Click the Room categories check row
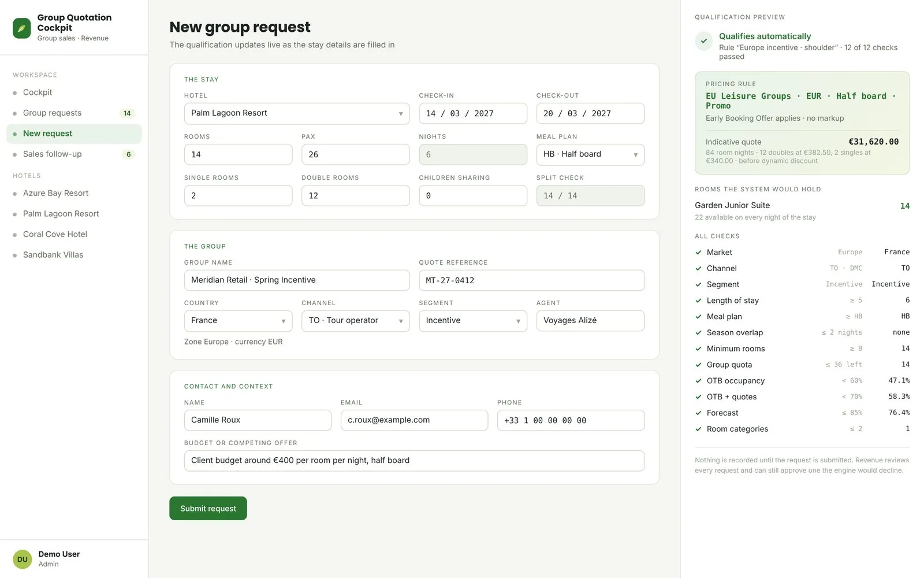 point(802,429)
